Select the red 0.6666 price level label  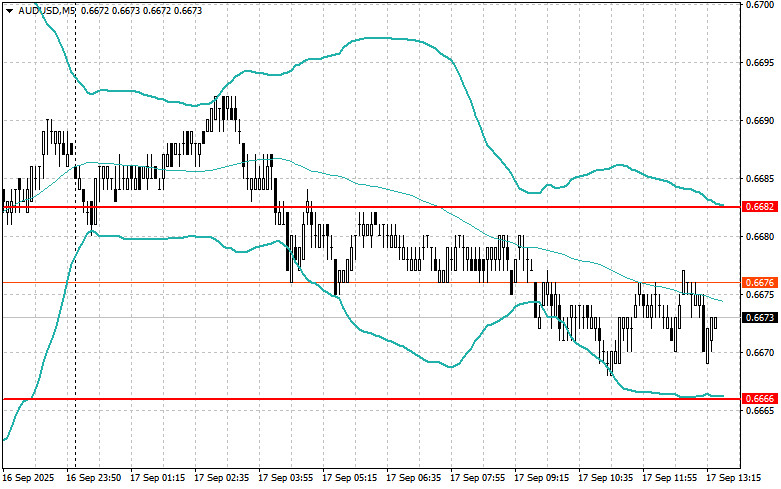(760, 398)
